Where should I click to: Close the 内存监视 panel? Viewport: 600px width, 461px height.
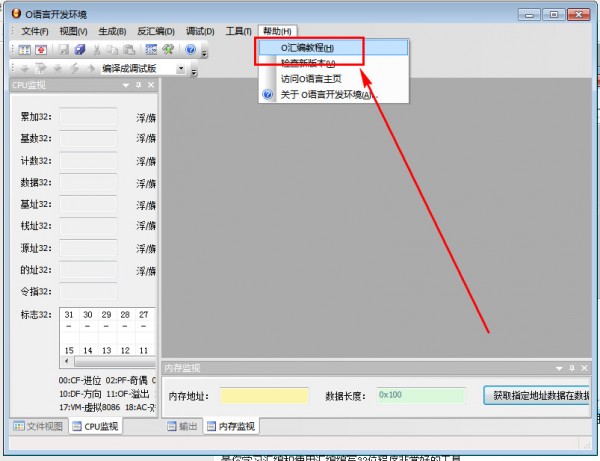(584, 368)
